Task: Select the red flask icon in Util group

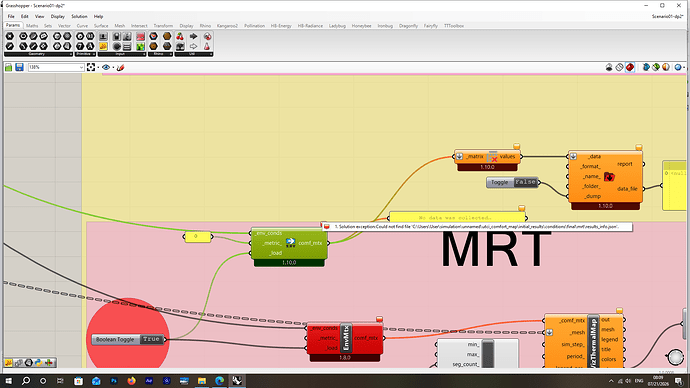Action: coord(207,46)
